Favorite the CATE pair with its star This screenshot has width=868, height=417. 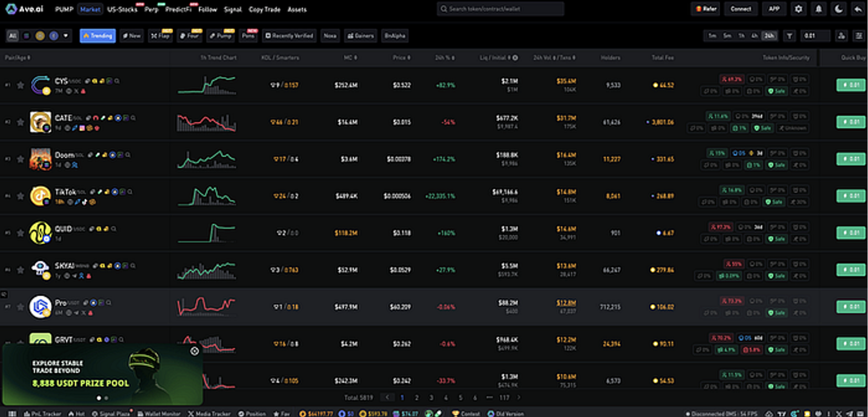pos(20,122)
